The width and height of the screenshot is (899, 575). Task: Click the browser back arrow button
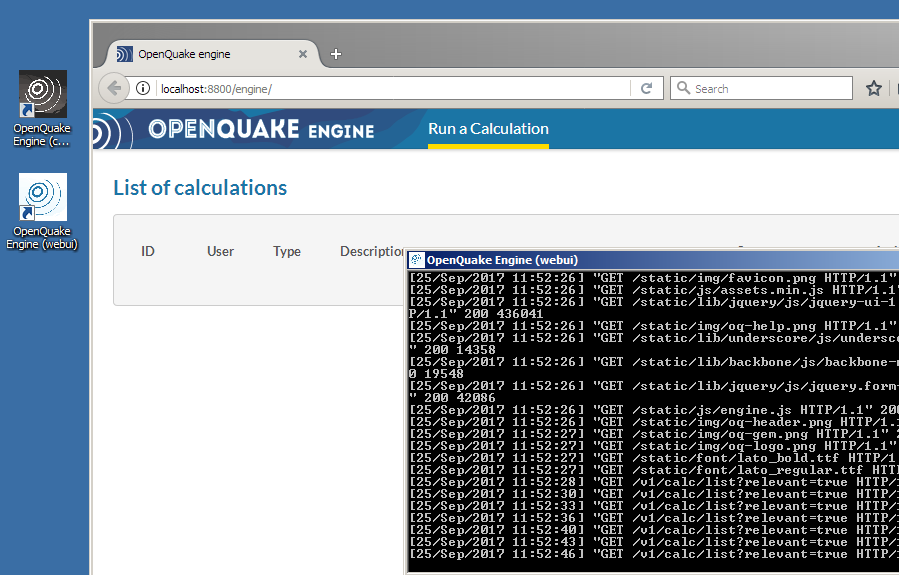[x=114, y=89]
